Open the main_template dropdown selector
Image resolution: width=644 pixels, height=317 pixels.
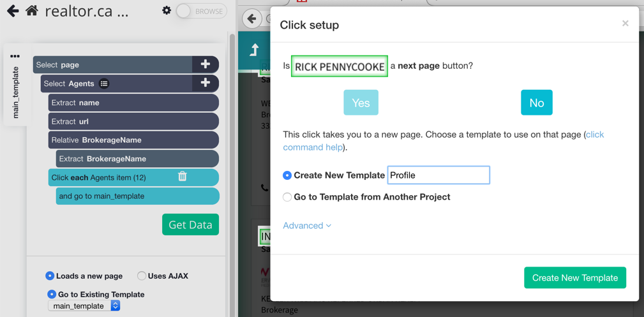(x=84, y=306)
